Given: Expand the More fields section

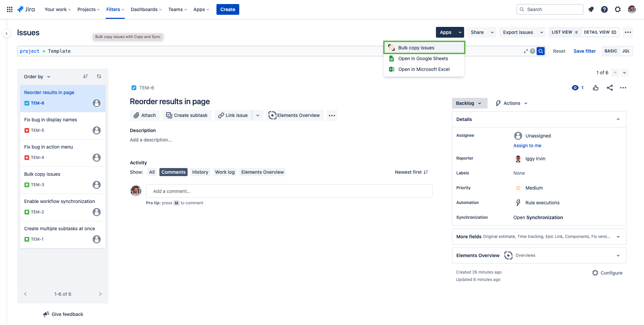Looking at the screenshot, I should coord(618,237).
